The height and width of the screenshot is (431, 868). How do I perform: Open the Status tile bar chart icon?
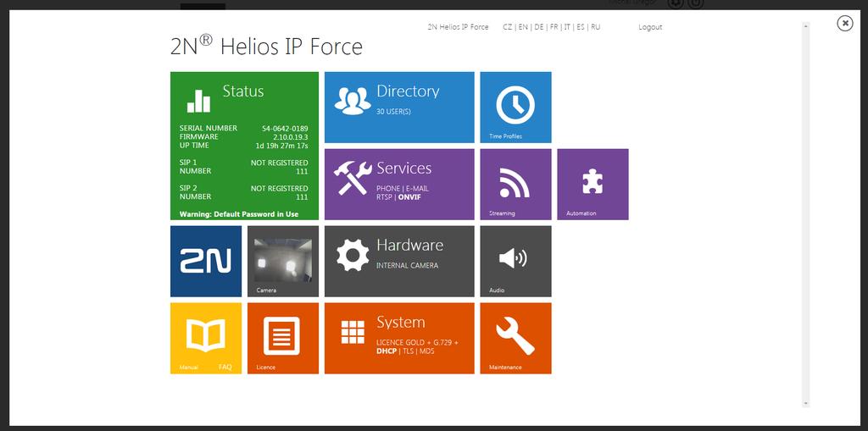point(198,102)
